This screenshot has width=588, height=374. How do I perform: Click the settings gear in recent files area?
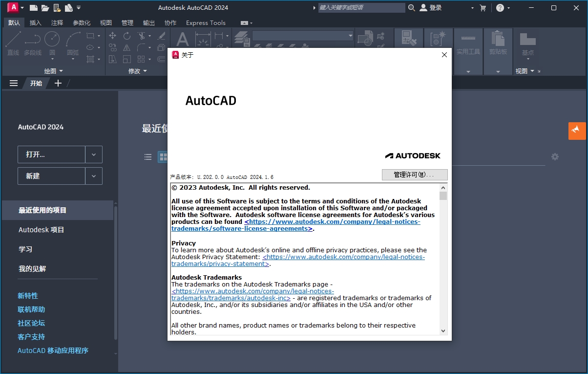point(555,157)
